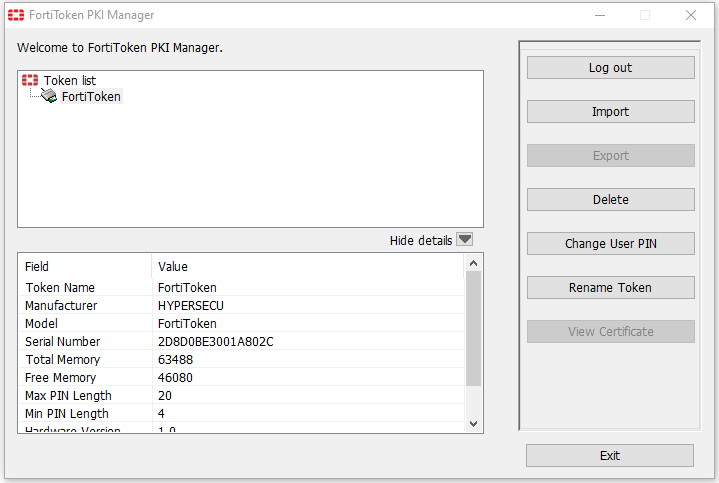Image resolution: width=719 pixels, height=483 pixels.
Task: Click the greyed View Certificate button
Action: [x=610, y=332]
